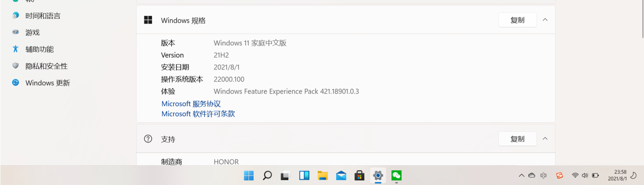Open volume speaker tray icon

[x=585, y=176]
